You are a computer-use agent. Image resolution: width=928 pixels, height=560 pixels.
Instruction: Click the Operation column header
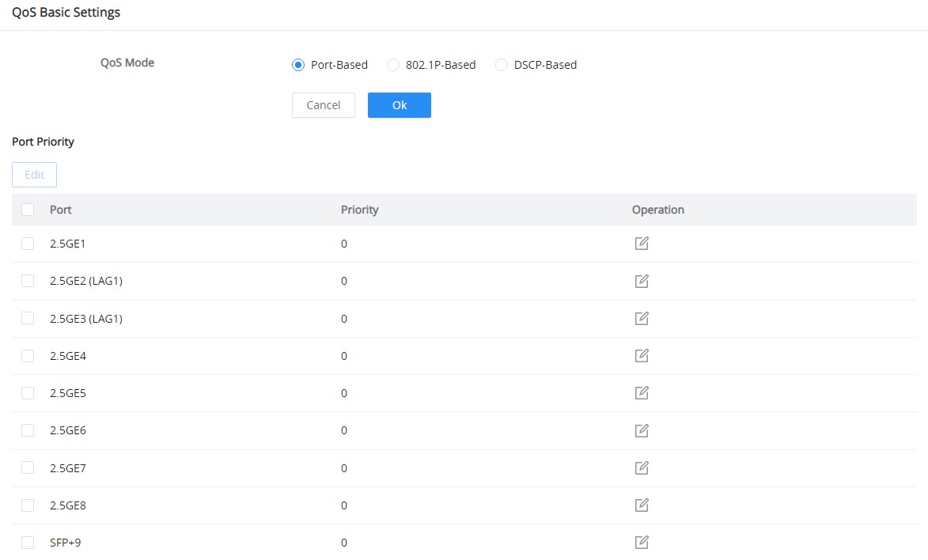click(x=657, y=210)
